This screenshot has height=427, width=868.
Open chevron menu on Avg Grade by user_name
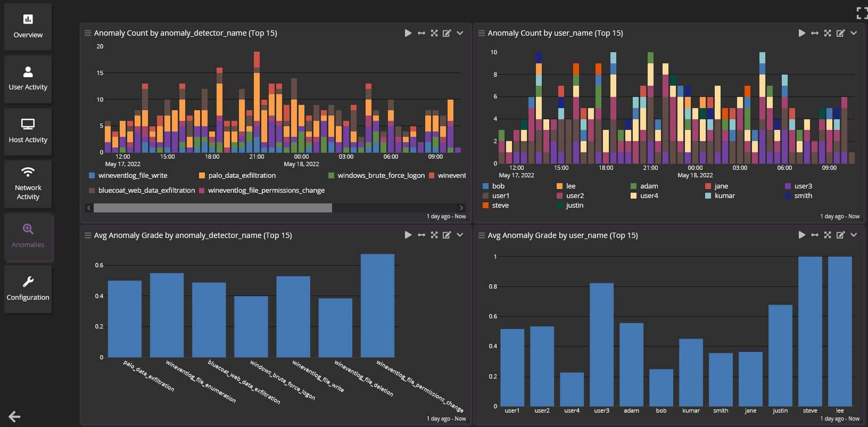(x=854, y=235)
